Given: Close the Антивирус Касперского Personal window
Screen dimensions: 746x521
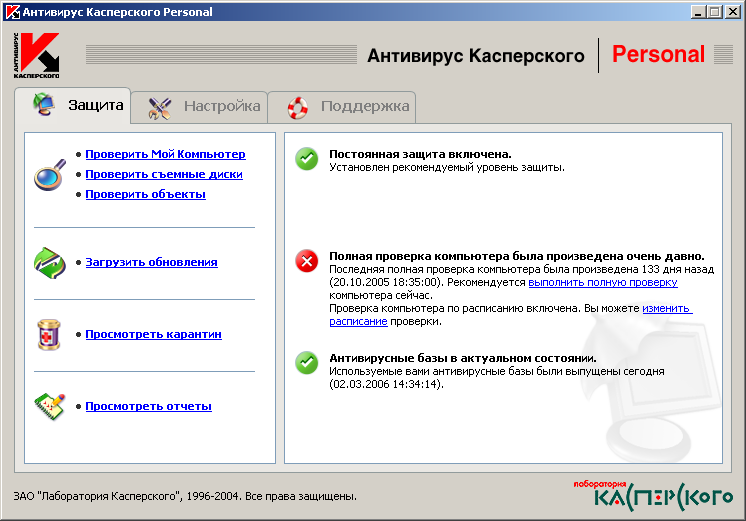Looking at the screenshot, I should point(732,12).
